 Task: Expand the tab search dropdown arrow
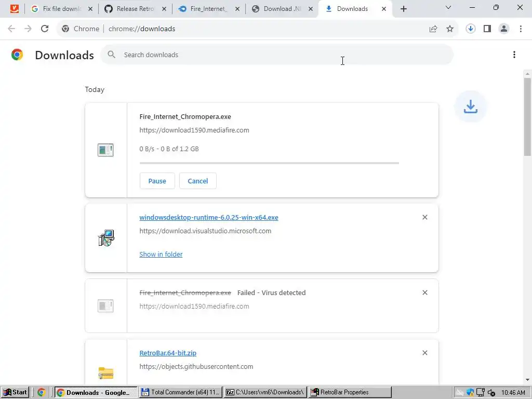(448, 7)
